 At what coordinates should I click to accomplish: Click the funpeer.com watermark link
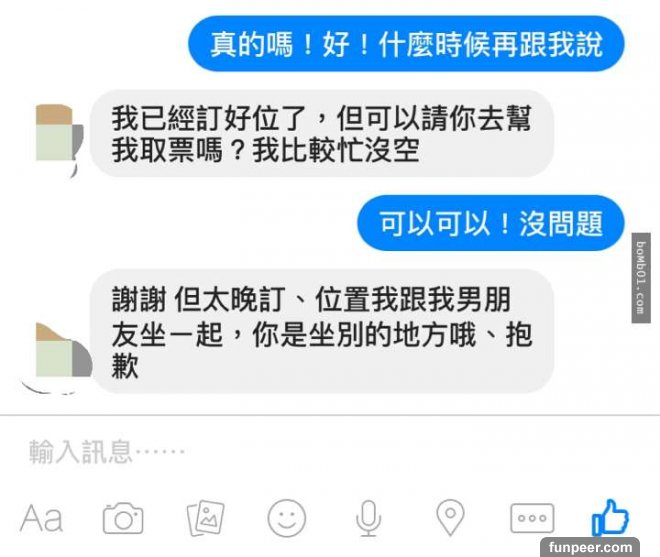[590, 547]
